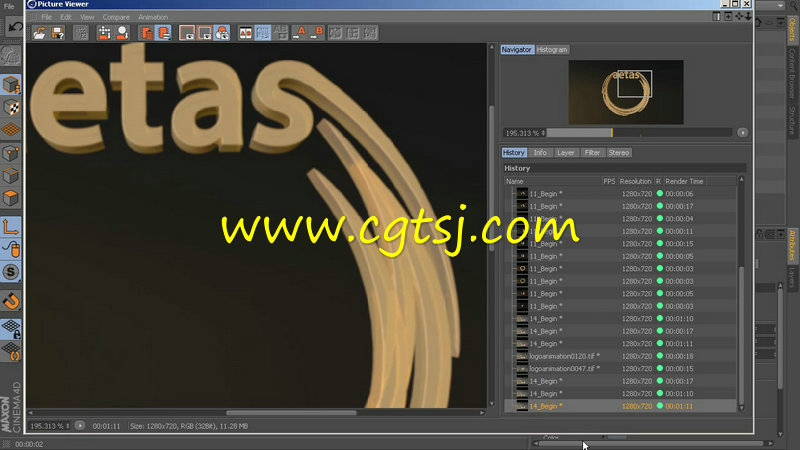Viewport: 800px width, 450px height.
Task: Switch to the Layer tab
Action: click(565, 153)
